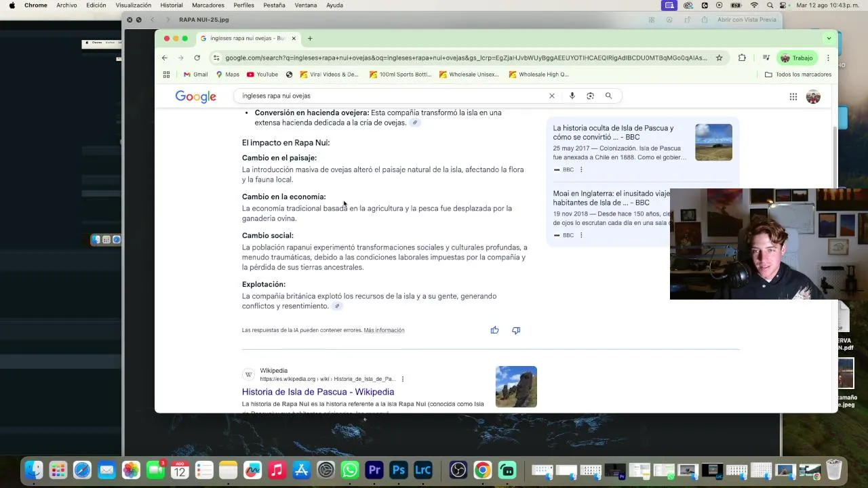Click the magnifier search button

coord(608,96)
